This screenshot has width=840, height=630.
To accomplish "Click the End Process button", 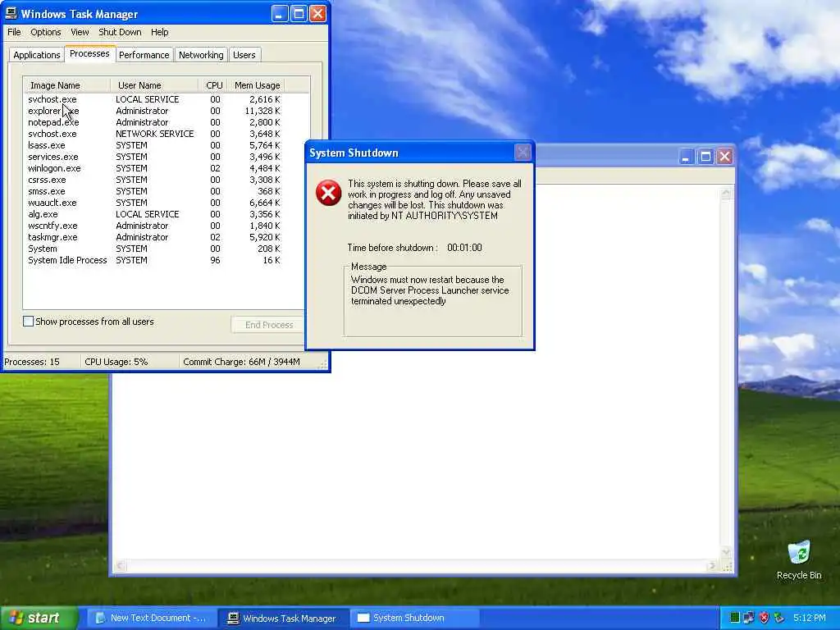I will tap(268, 325).
